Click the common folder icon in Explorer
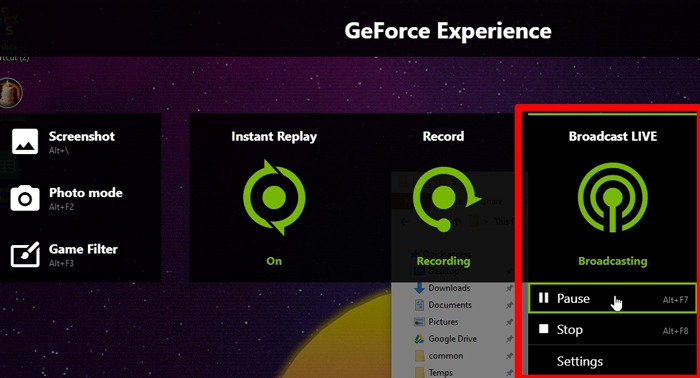Viewport: 700px width, 378px height. (419, 356)
